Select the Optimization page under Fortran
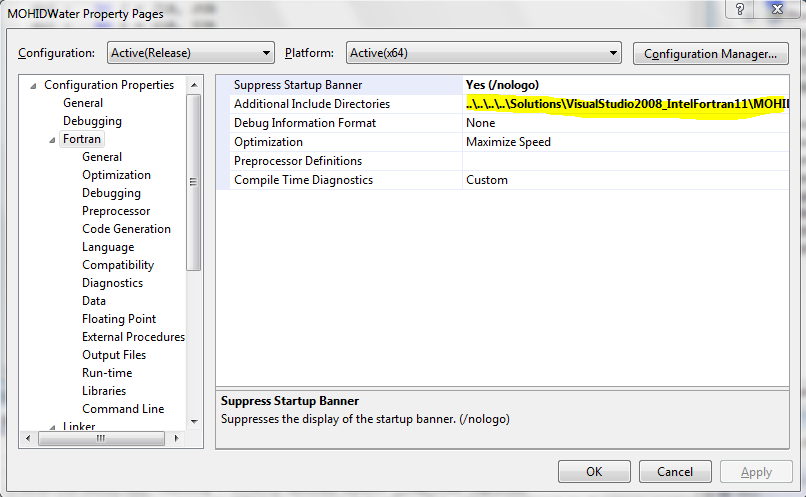The image size is (806, 497). (x=116, y=175)
